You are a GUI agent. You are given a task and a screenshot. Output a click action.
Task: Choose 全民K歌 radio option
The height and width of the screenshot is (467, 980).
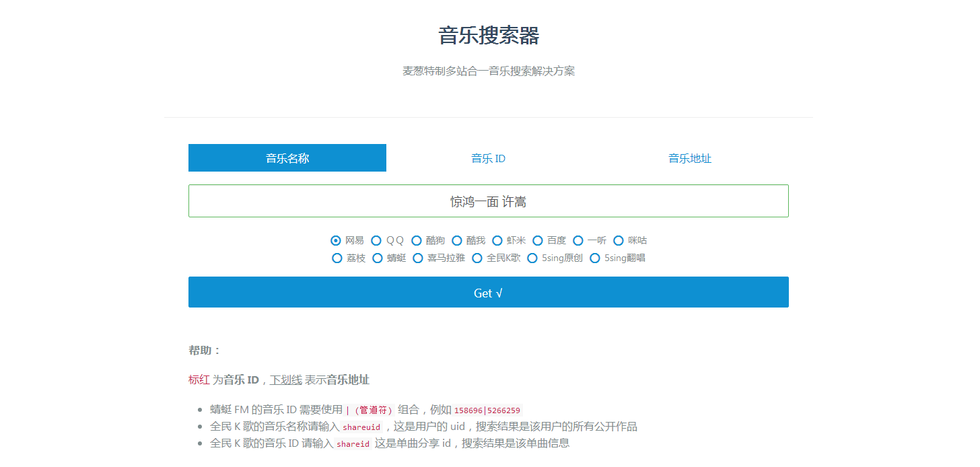(477, 258)
